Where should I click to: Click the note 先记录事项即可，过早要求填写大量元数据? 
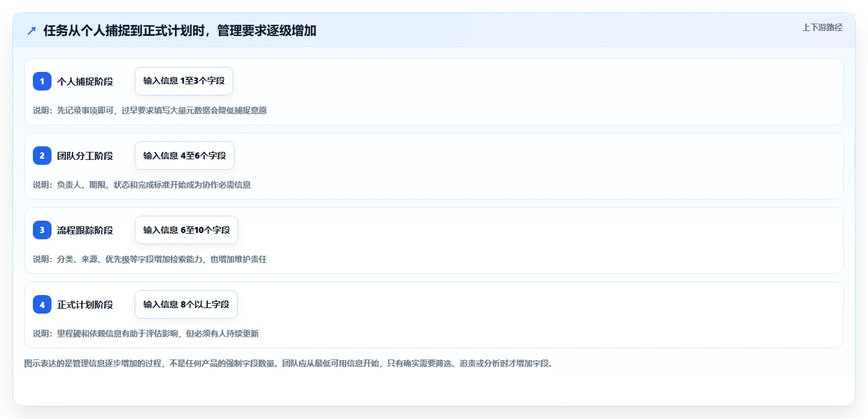[150, 110]
